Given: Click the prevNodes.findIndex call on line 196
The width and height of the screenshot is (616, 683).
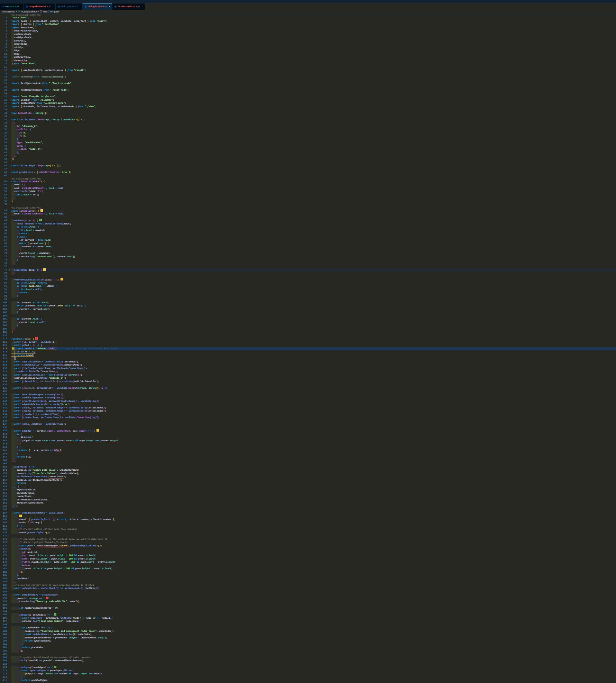Looking at the screenshot, I should point(58,618).
